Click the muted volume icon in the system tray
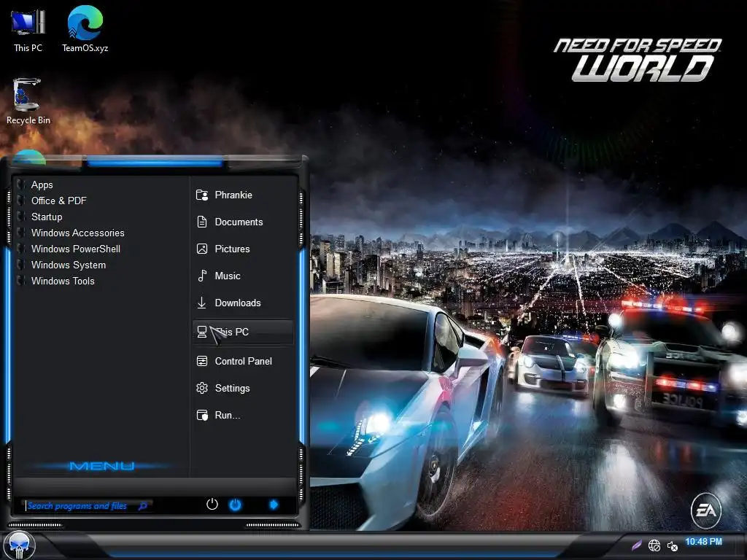This screenshot has height=560, width=747. tap(673, 545)
